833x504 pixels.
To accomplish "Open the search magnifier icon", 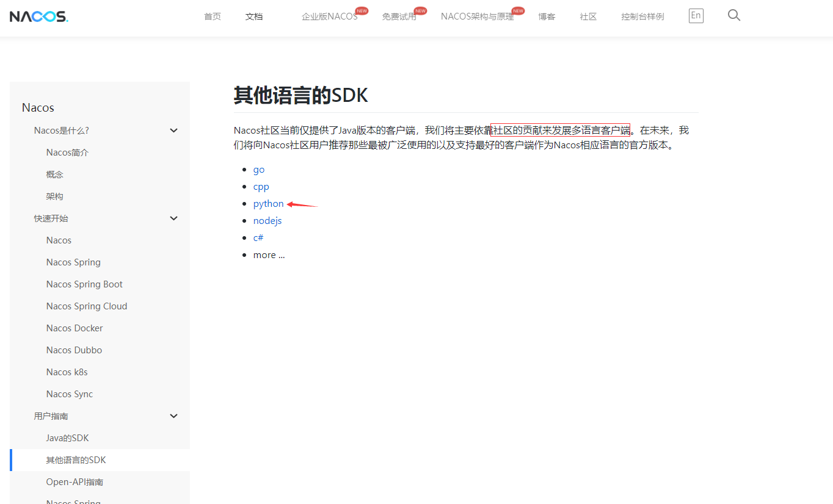I will point(734,15).
